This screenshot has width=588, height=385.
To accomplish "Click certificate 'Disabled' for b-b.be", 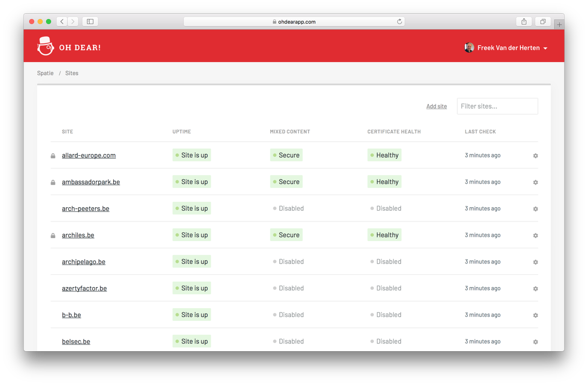I will [x=386, y=315].
